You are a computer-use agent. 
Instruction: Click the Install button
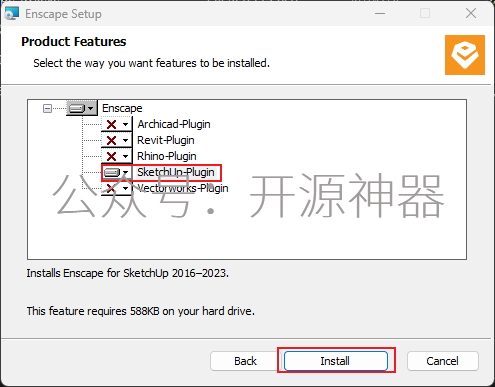click(336, 361)
